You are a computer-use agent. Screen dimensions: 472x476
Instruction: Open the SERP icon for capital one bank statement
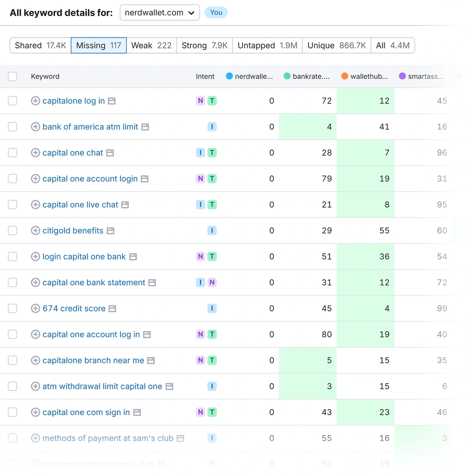pyautogui.click(x=152, y=283)
